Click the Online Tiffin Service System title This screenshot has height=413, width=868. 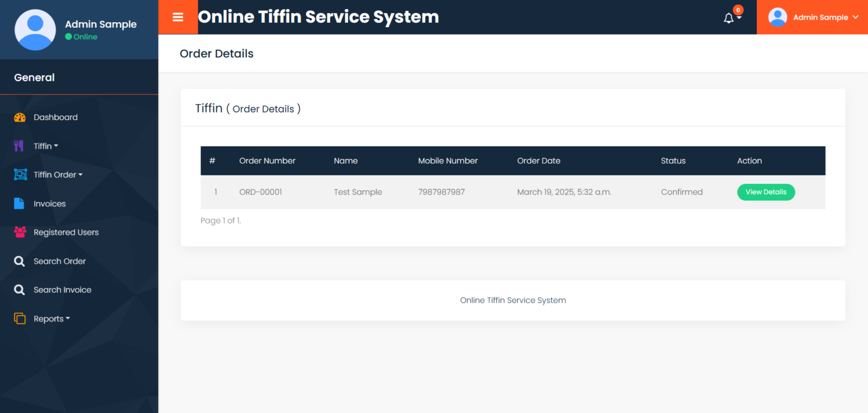[318, 17]
